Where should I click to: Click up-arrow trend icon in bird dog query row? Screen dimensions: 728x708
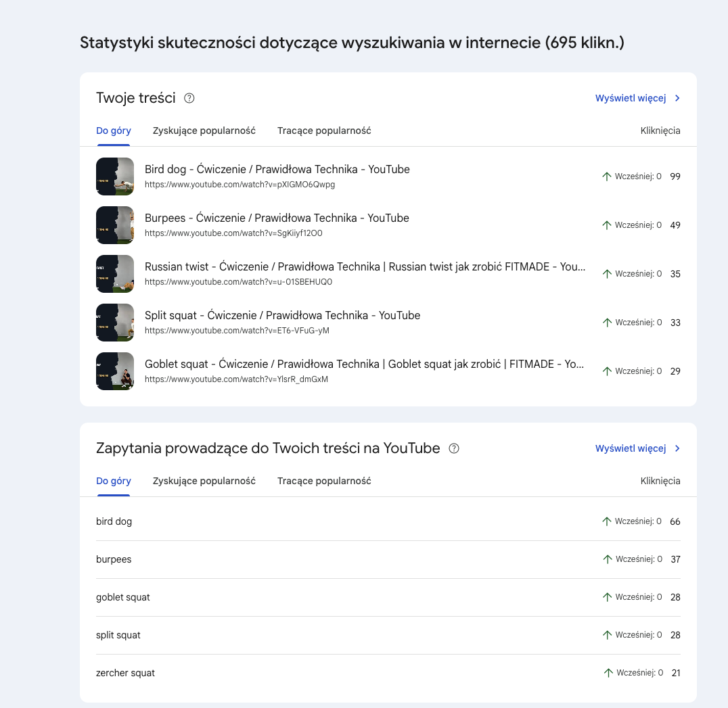(606, 521)
